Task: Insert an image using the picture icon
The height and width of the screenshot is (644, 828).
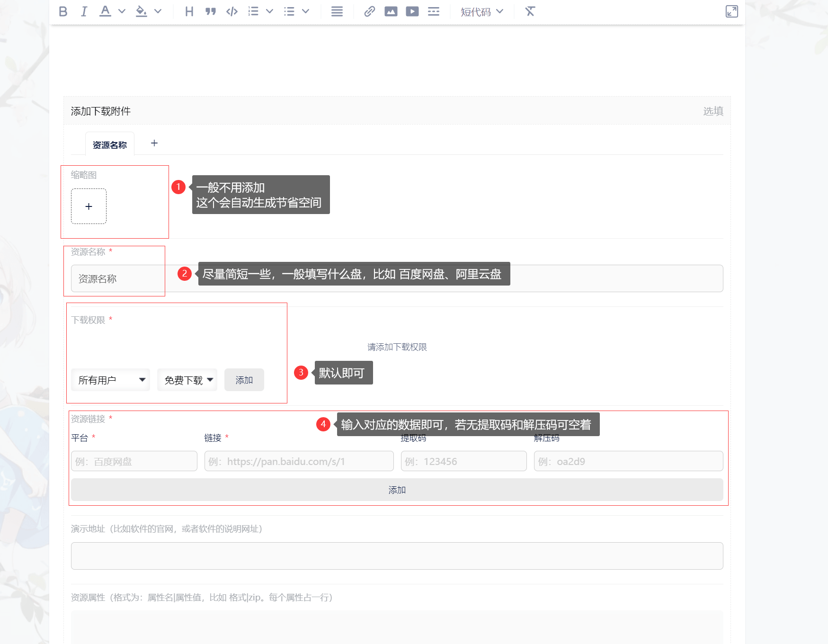Action: (391, 11)
